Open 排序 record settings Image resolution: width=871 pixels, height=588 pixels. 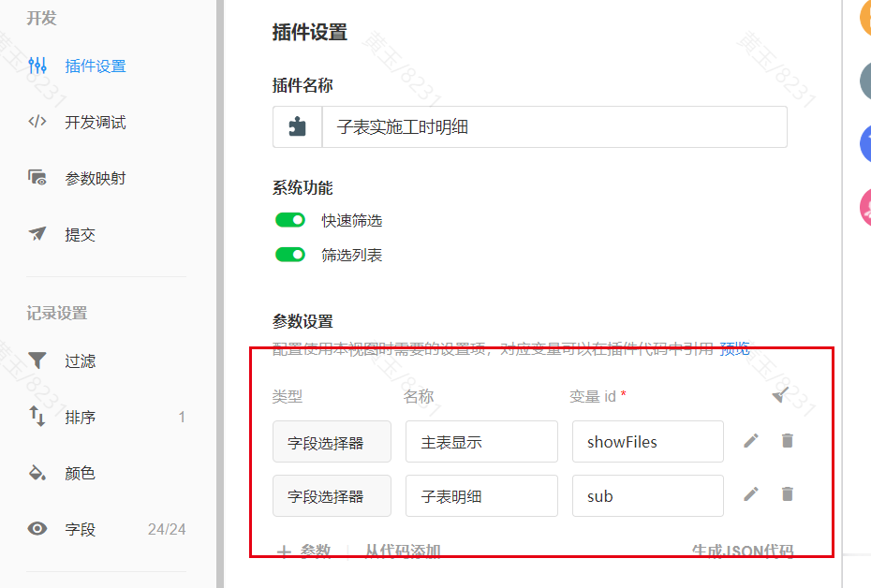point(80,417)
